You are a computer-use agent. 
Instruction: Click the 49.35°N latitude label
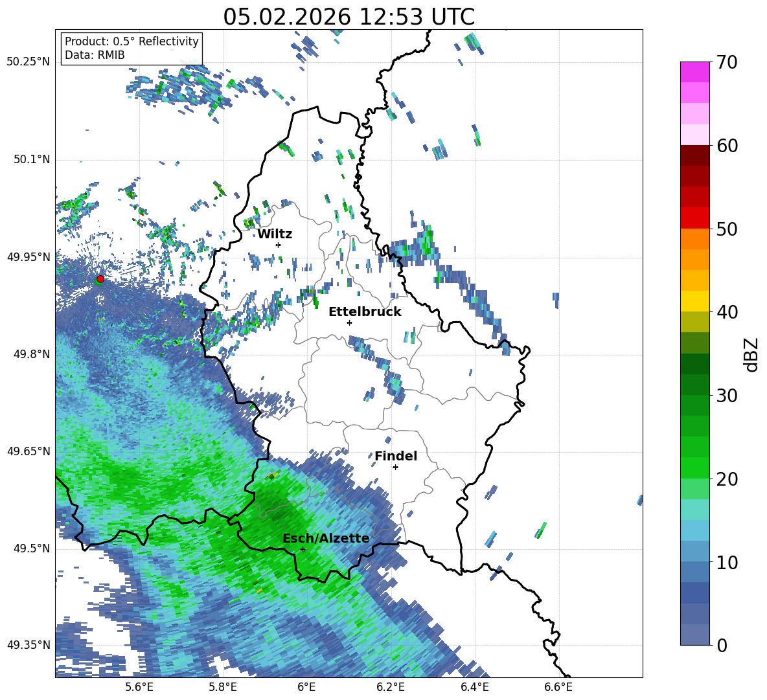coord(29,645)
